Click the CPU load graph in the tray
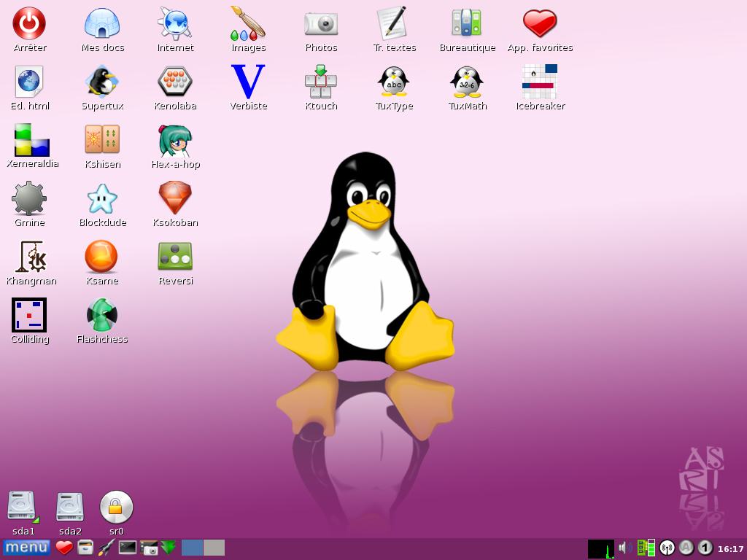 [601, 548]
